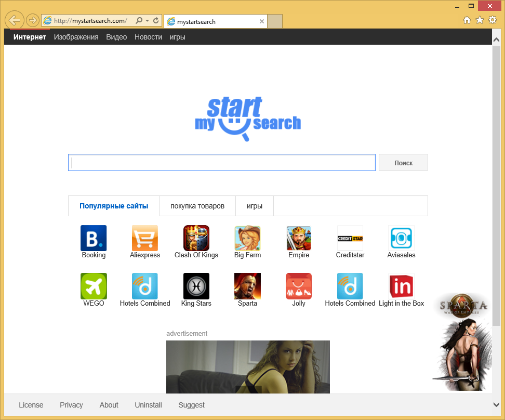The image size is (505, 420).
Task: Open the Sparta game icon in the sites grid
Action: [247, 286]
